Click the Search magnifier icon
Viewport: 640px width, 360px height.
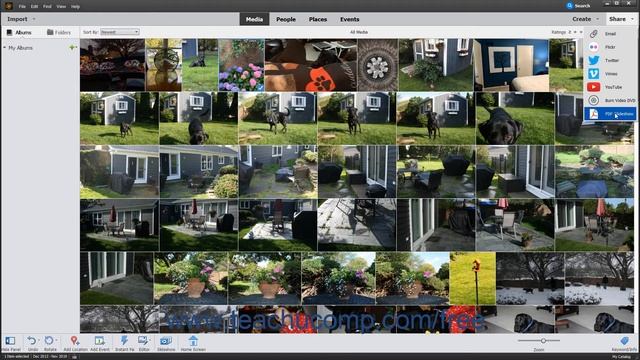(569, 6)
